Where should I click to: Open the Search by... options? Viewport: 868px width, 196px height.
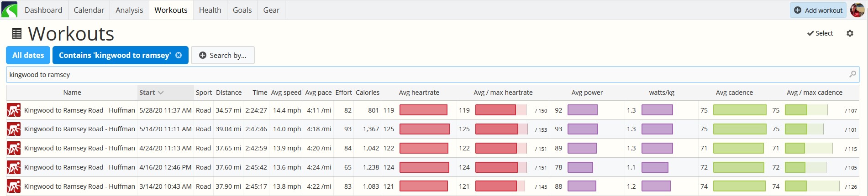223,55
